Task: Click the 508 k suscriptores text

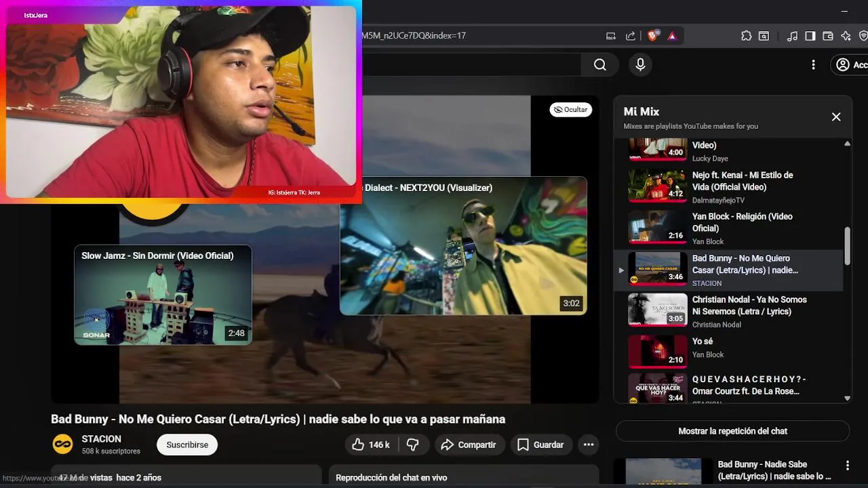Action: pos(111,451)
